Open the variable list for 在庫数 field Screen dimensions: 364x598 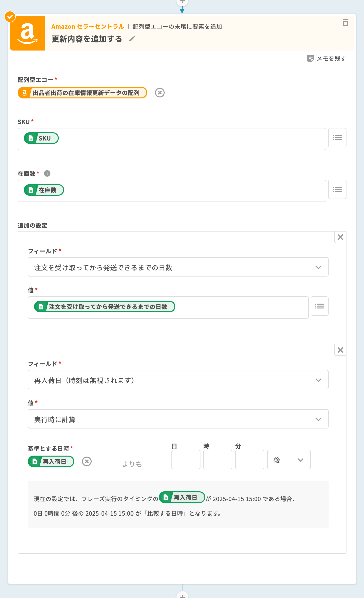tap(337, 190)
